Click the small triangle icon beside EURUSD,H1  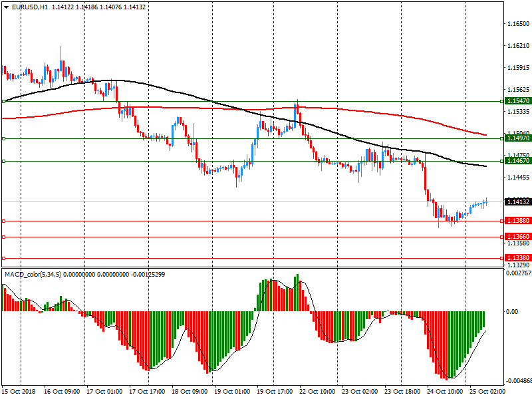tap(6, 7)
